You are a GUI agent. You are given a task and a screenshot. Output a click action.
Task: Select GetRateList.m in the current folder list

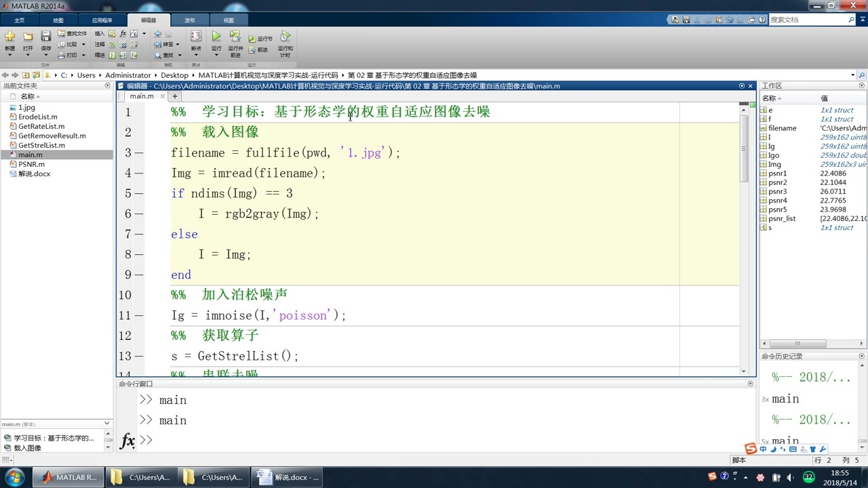[x=41, y=126]
